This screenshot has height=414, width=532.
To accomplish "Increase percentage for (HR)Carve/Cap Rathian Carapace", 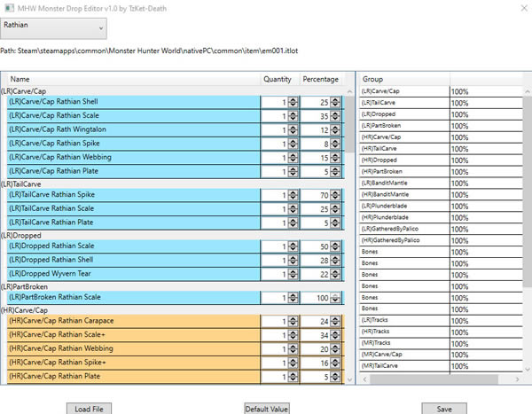I will [336, 318].
